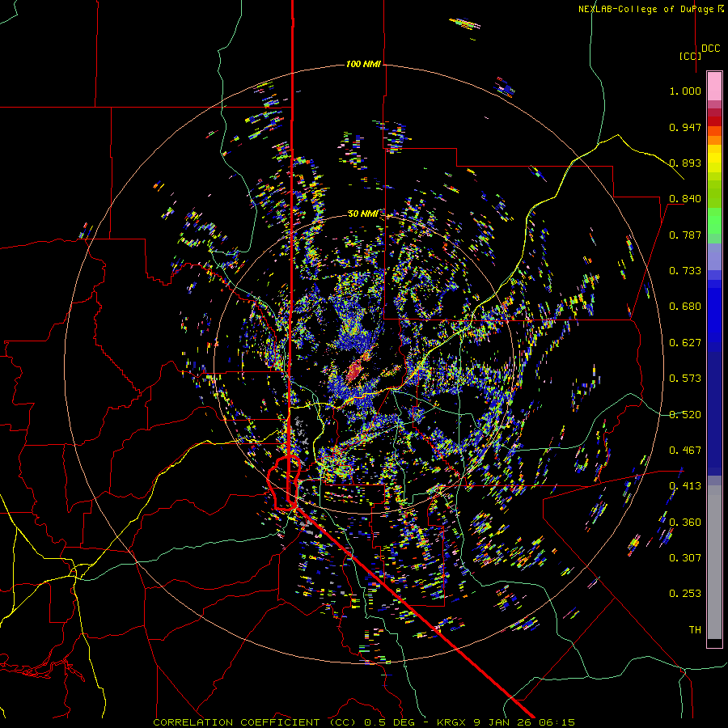Click the 0.840 color scale value
This screenshot has width=728, height=728.
(x=685, y=199)
